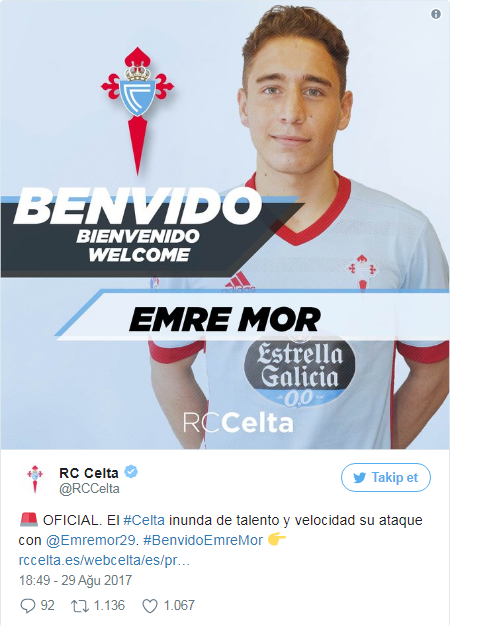Screen dimensions: 486x627
Task: Click the 1.136 retweet count
Action: point(109,605)
